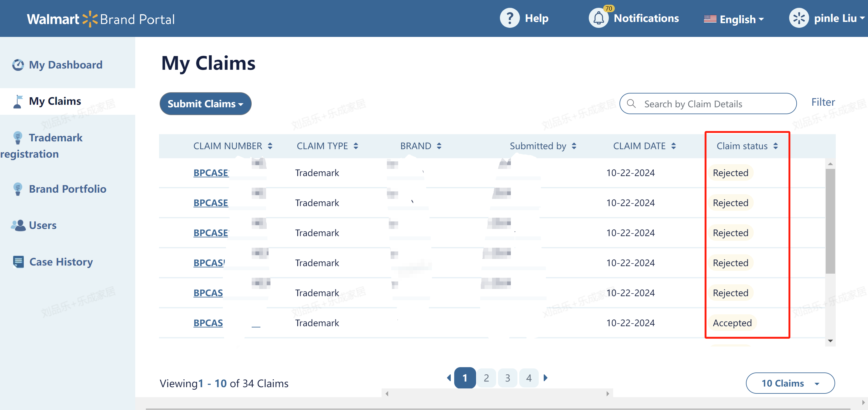Viewport: 868px width, 410px height.
Task: Click the 70 notifications count badge
Action: pyautogui.click(x=609, y=8)
